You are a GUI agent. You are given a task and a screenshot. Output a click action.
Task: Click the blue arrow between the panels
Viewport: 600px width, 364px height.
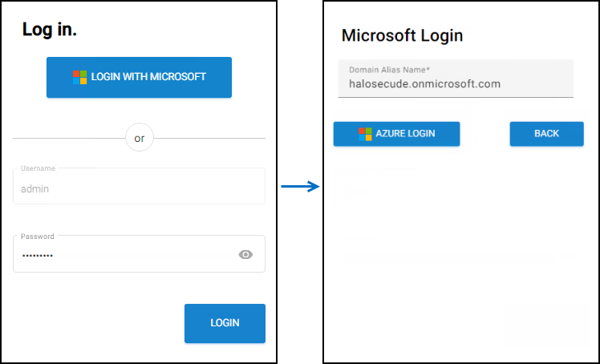point(300,186)
